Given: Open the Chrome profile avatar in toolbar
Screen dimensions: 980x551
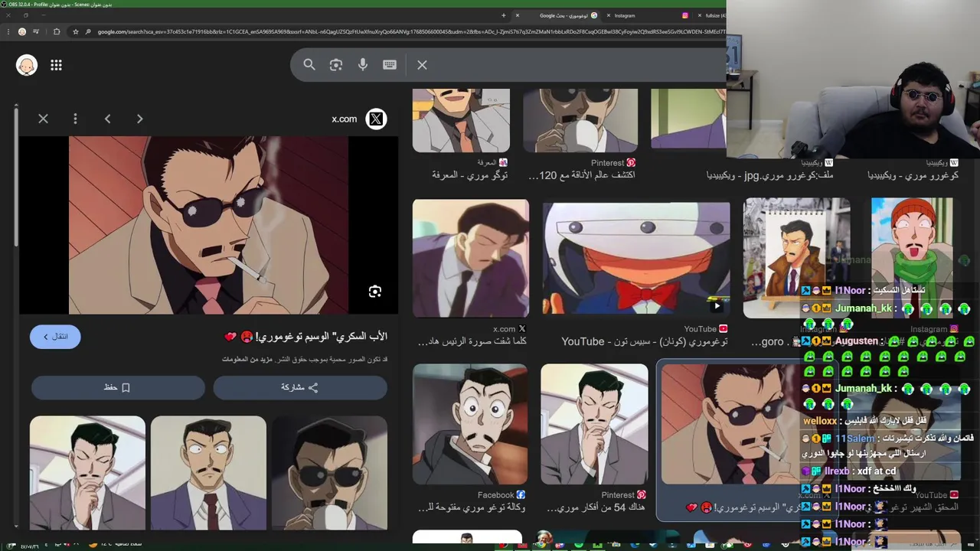Looking at the screenshot, I should point(22,32).
